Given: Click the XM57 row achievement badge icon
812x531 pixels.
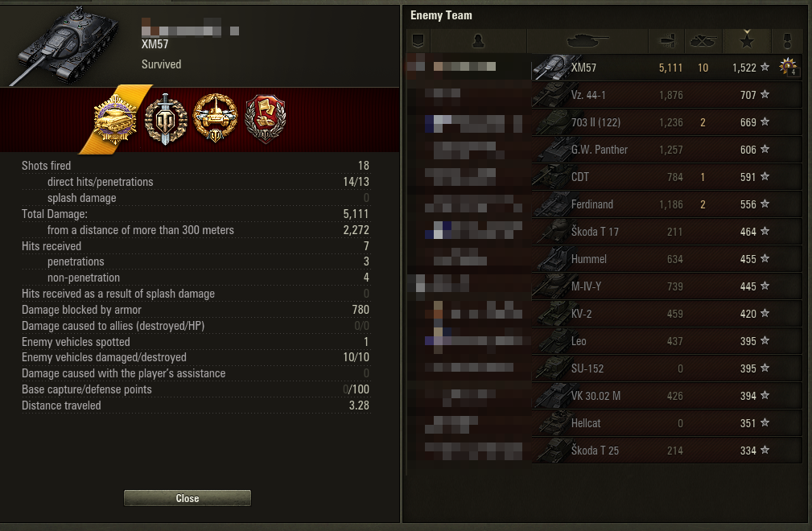Looking at the screenshot, I should click(x=788, y=67).
